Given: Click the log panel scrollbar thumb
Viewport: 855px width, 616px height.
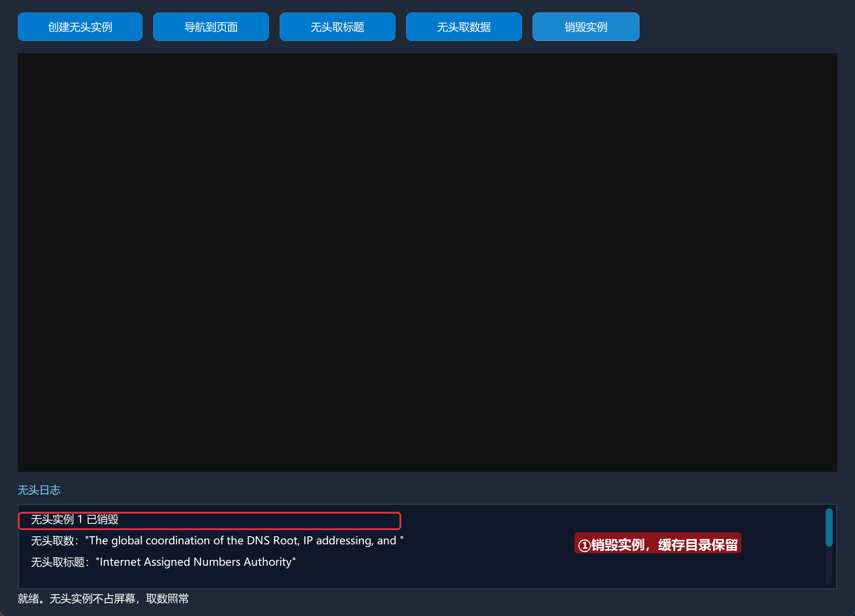Looking at the screenshot, I should (829, 527).
